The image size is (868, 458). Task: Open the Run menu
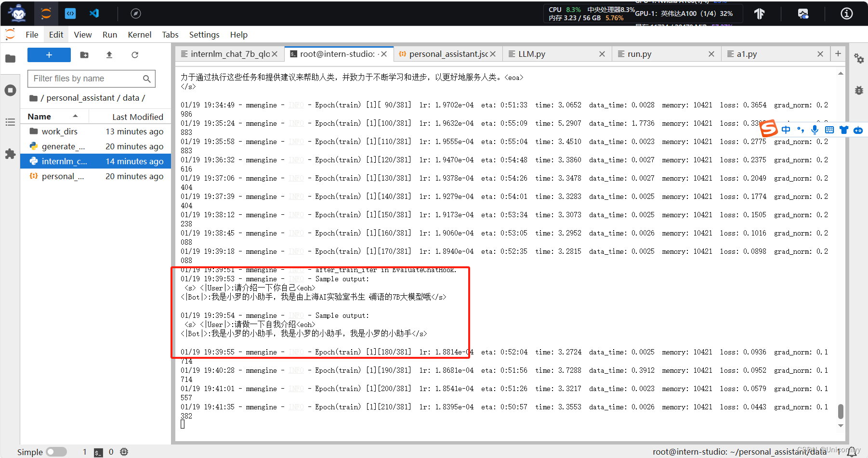[x=110, y=35]
